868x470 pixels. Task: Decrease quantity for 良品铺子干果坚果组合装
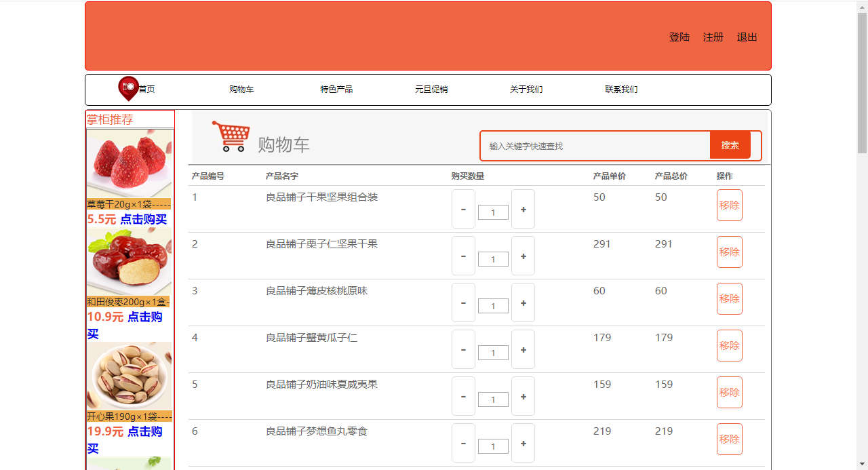pyautogui.click(x=463, y=209)
